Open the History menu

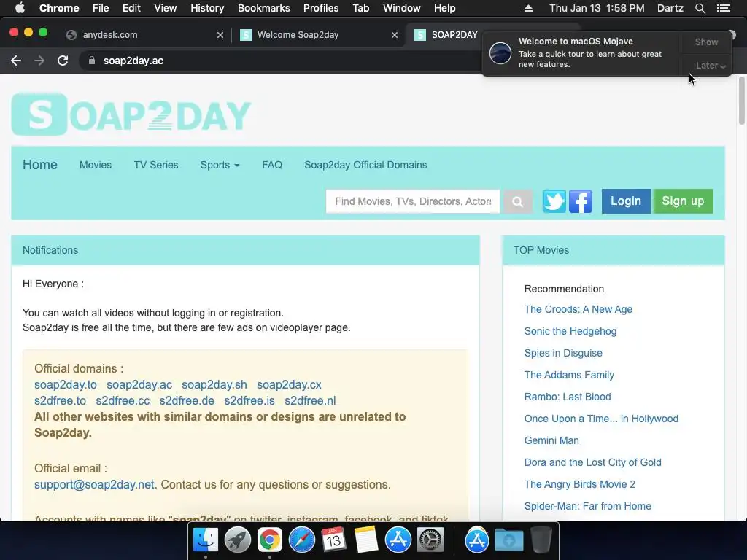[x=207, y=8]
